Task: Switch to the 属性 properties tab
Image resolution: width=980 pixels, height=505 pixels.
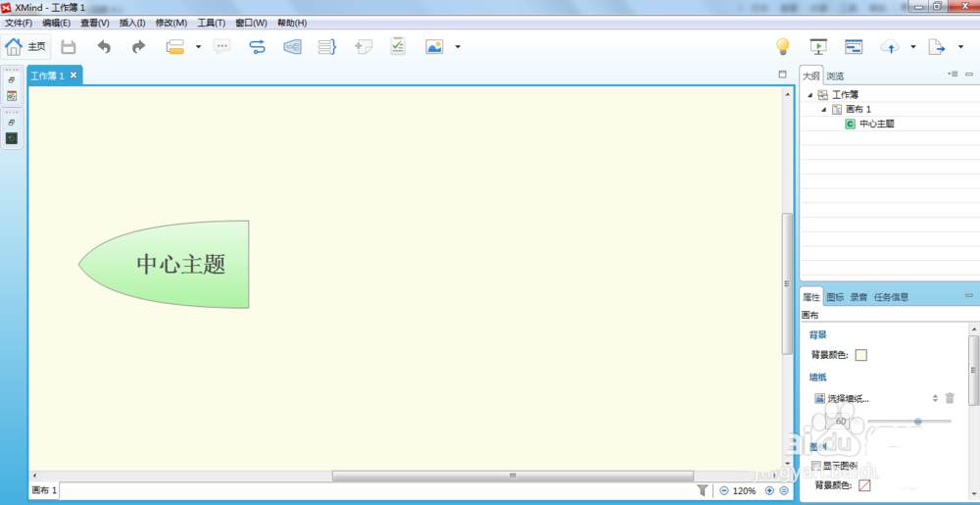Action: tap(811, 297)
